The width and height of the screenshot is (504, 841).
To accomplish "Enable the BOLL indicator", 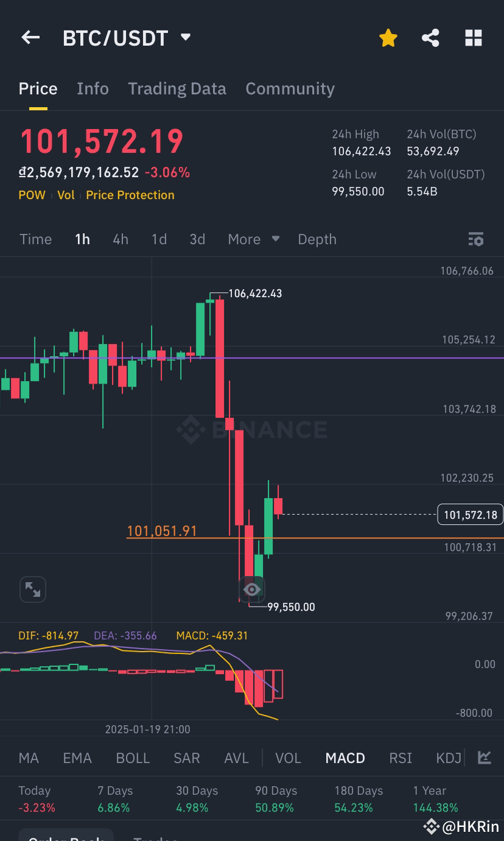I will [133, 758].
